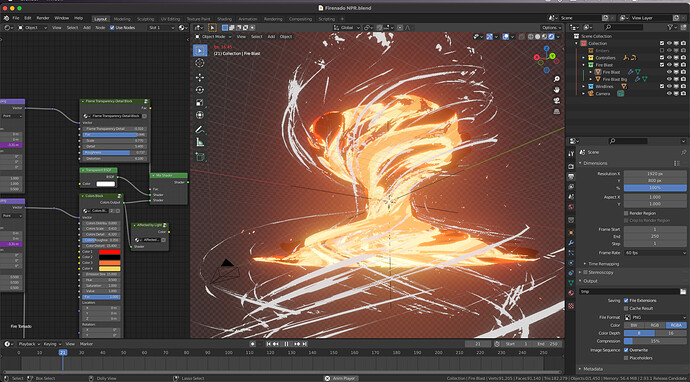Toggle File Extensions checkbox
The width and height of the screenshot is (690, 382).
click(x=626, y=301)
